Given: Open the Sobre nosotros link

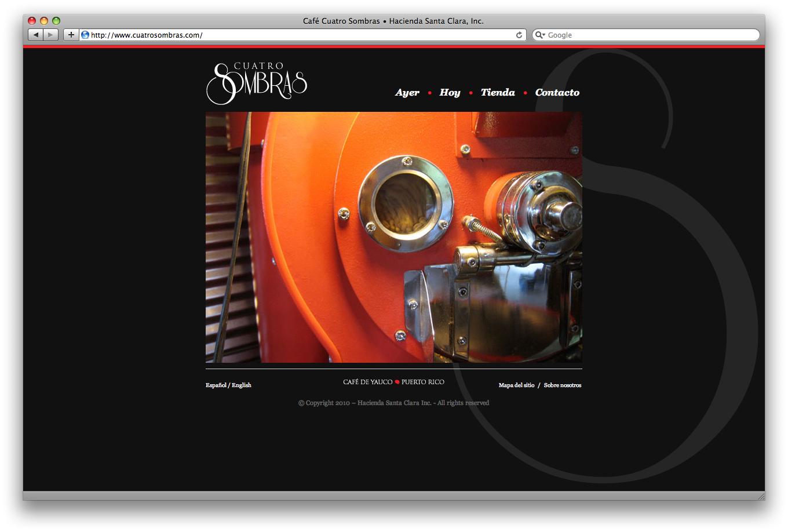Looking at the screenshot, I should (x=562, y=385).
